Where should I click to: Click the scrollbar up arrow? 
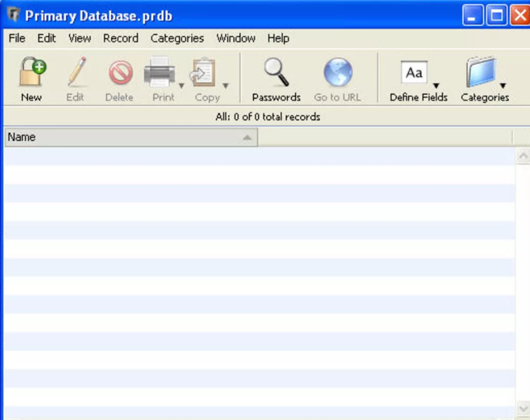click(523, 156)
